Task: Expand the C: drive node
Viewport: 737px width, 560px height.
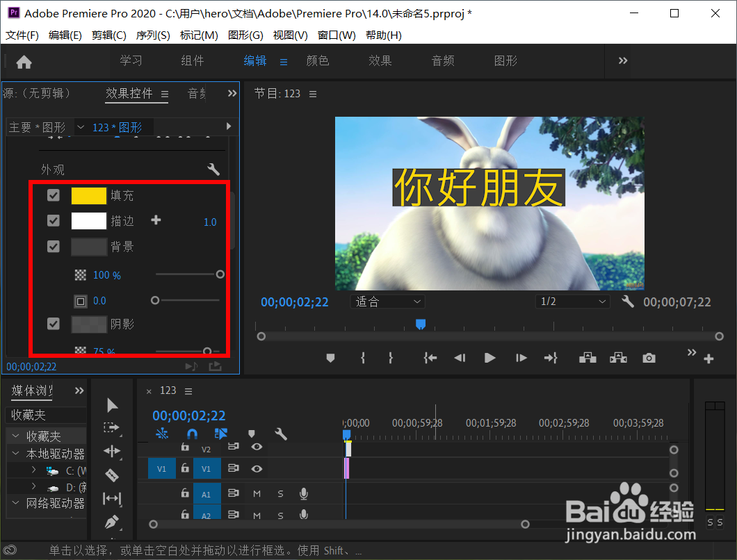Action: pyautogui.click(x=33, y=469)
